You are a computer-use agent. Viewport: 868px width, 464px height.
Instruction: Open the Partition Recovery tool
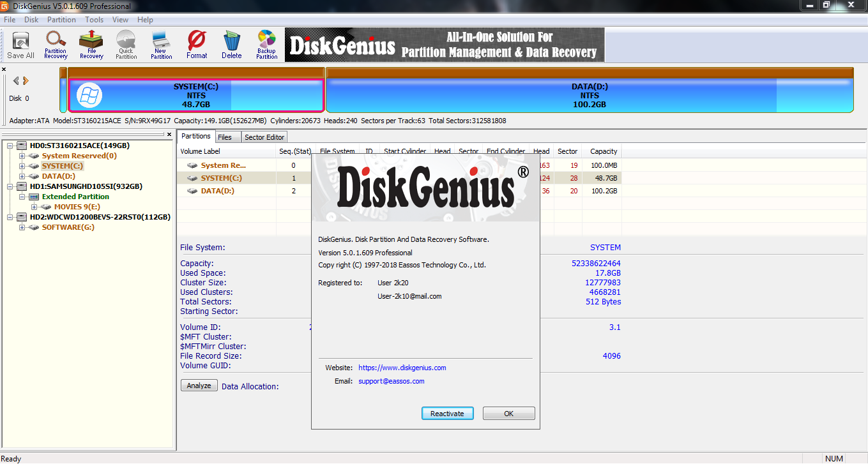point(56,45)
